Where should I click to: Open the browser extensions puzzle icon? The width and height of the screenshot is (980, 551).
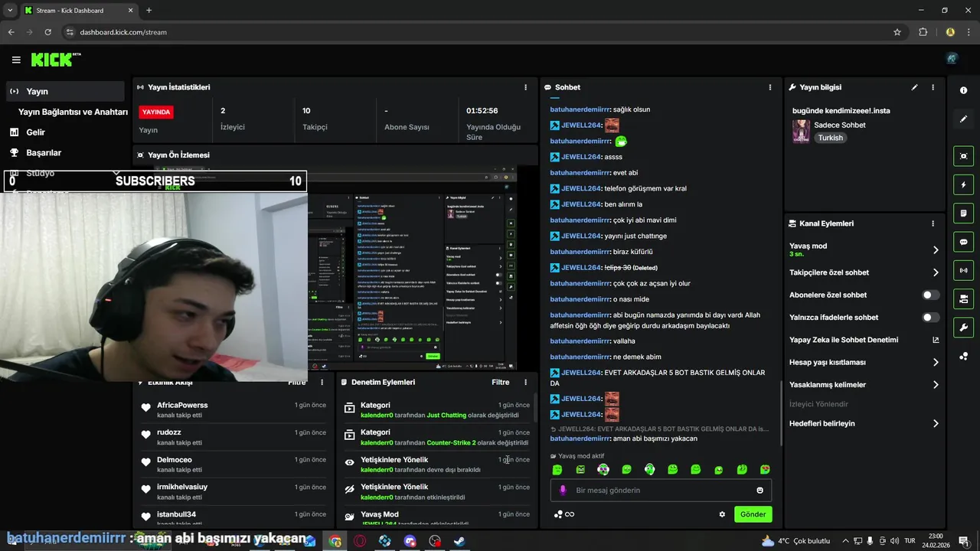(923, 32)
